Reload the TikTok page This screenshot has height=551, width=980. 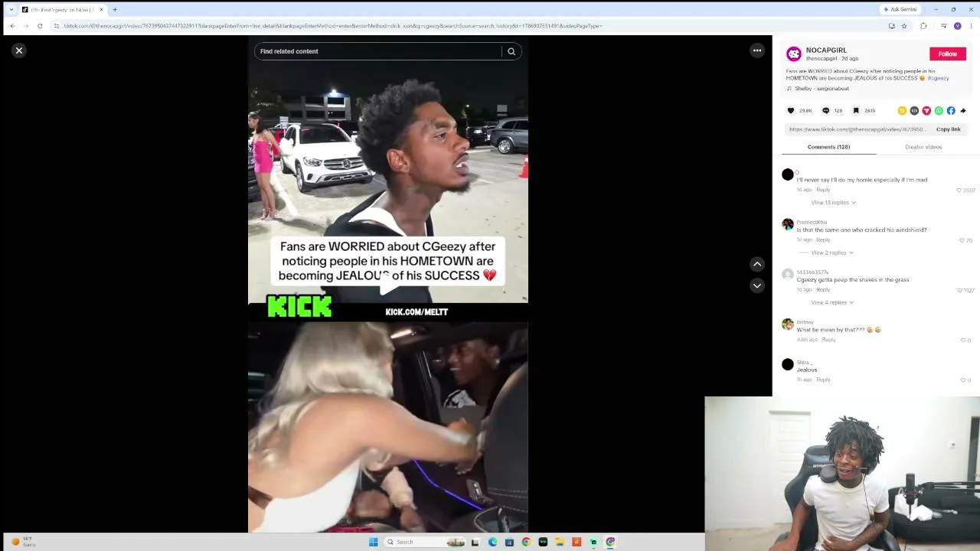click(40, 26)
